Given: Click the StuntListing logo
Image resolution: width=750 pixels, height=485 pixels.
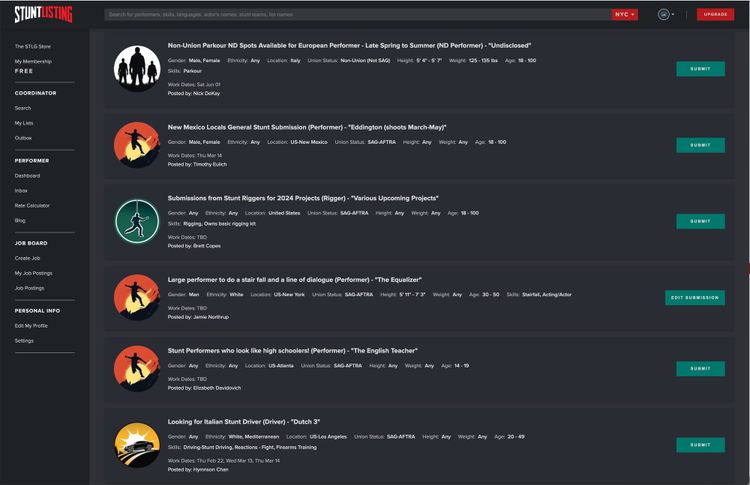Looking at the screenshot, I should click(x=44, y=14).
